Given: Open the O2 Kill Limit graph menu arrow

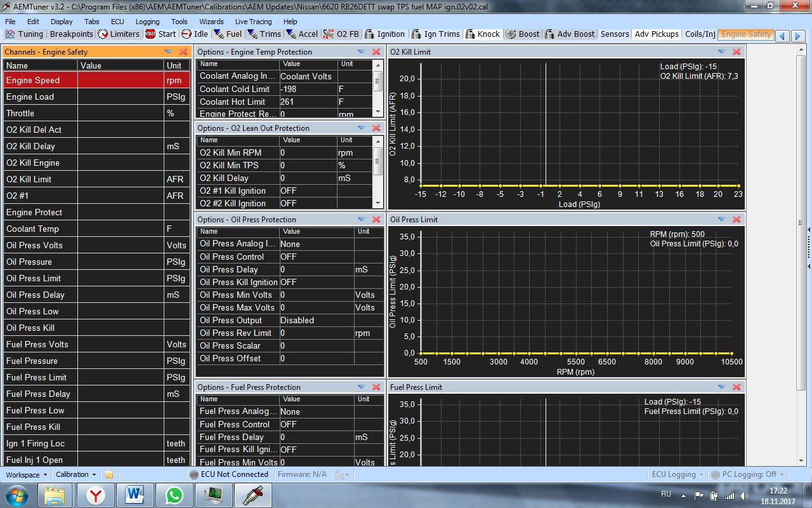Looking at the screenshot, I should [x=721, y=51].
